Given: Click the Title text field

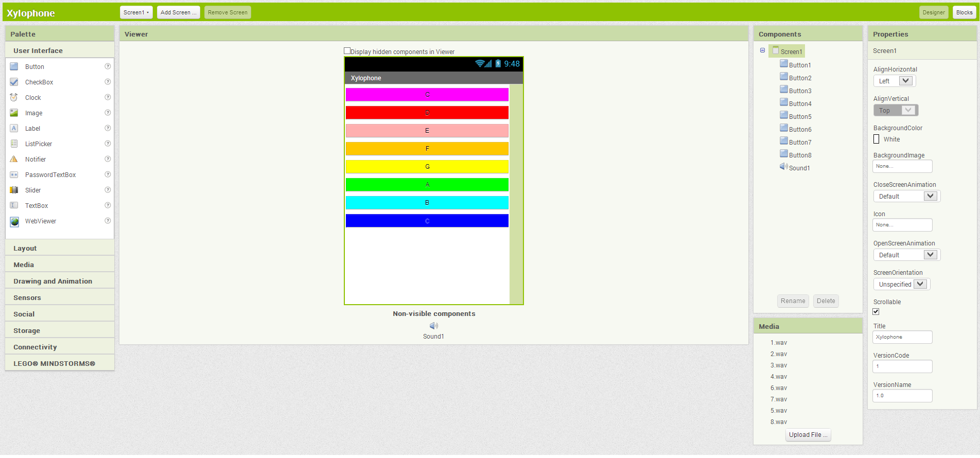Looking at the screenshot, I should (x=902, y=337).
